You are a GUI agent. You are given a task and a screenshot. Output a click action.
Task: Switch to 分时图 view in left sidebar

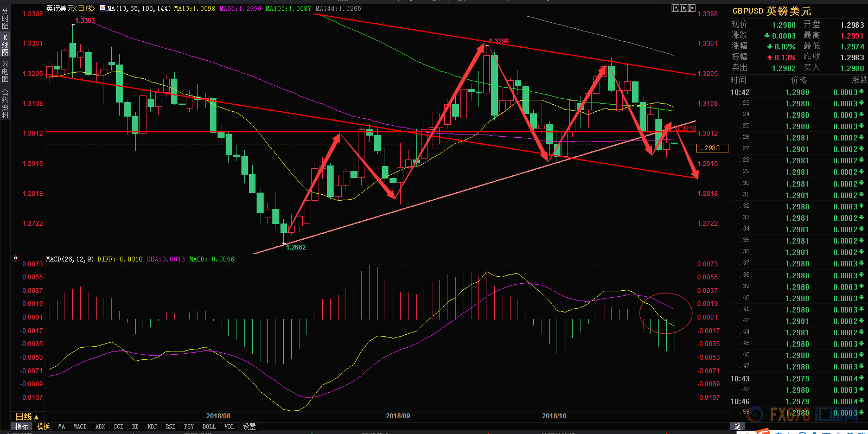coord(5,19)
